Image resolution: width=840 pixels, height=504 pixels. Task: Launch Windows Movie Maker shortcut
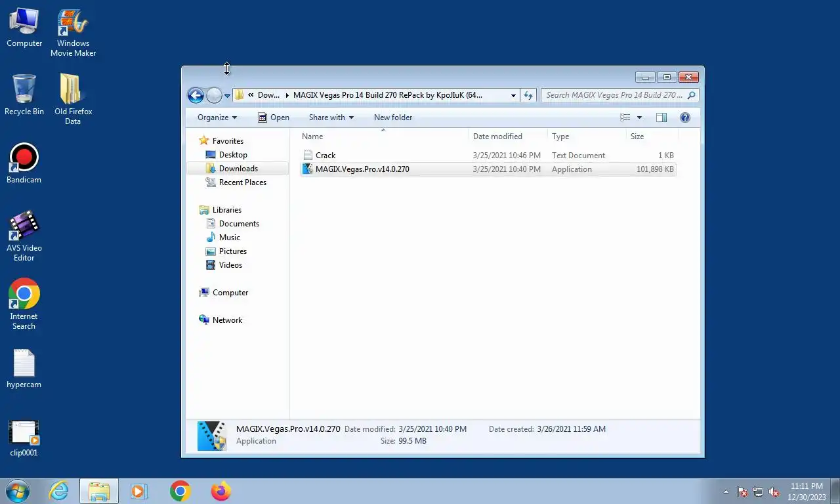pos(73,33)
